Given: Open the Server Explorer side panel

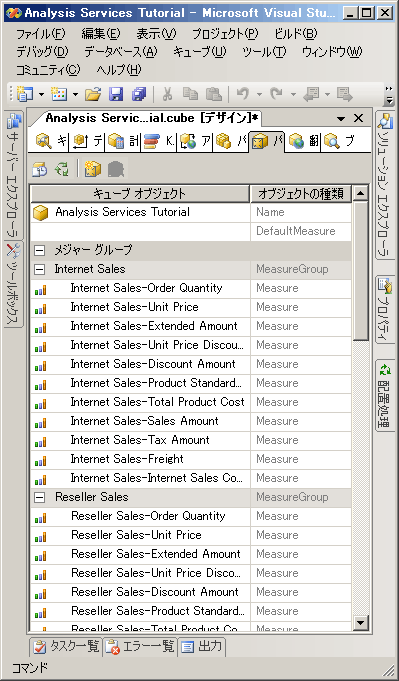Looking at the screenshot, I should pyautogui.click(x=14, y=175).
